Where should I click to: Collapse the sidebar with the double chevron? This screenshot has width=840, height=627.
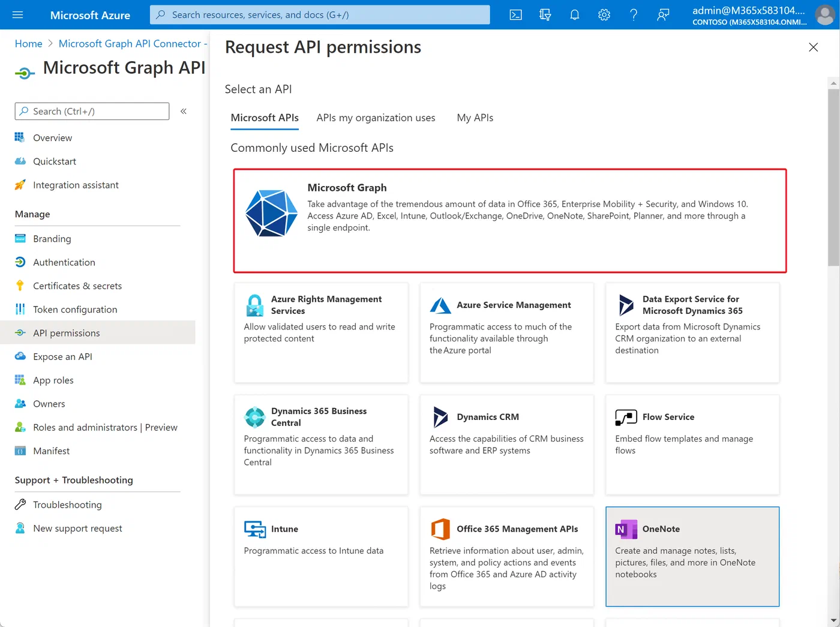[184, 111]
